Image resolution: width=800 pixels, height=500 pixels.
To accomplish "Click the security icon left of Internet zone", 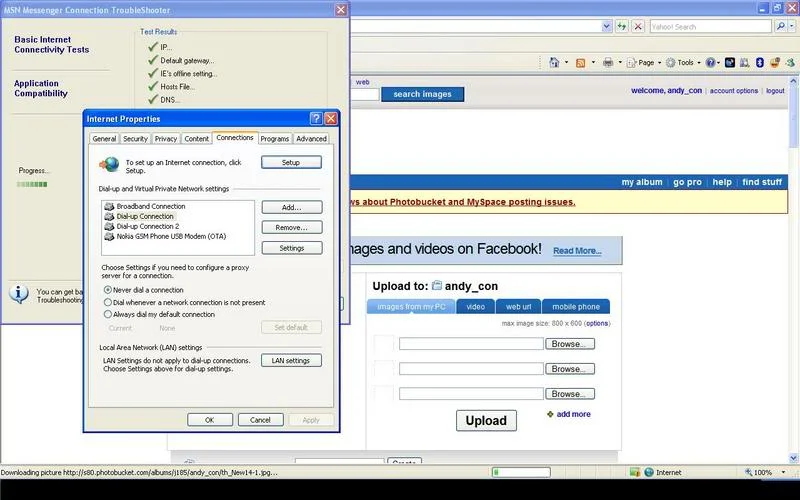I will tap(635, 472).
